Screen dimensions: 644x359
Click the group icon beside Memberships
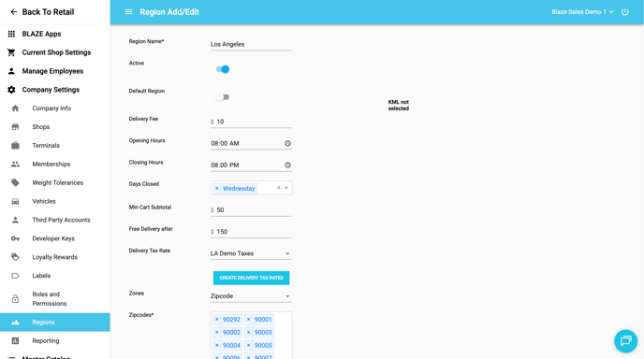pyautogui.click(x=15, y=165)
